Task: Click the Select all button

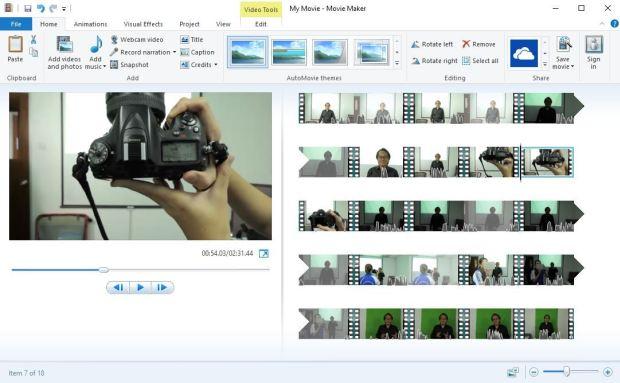Action: (480, 61)
